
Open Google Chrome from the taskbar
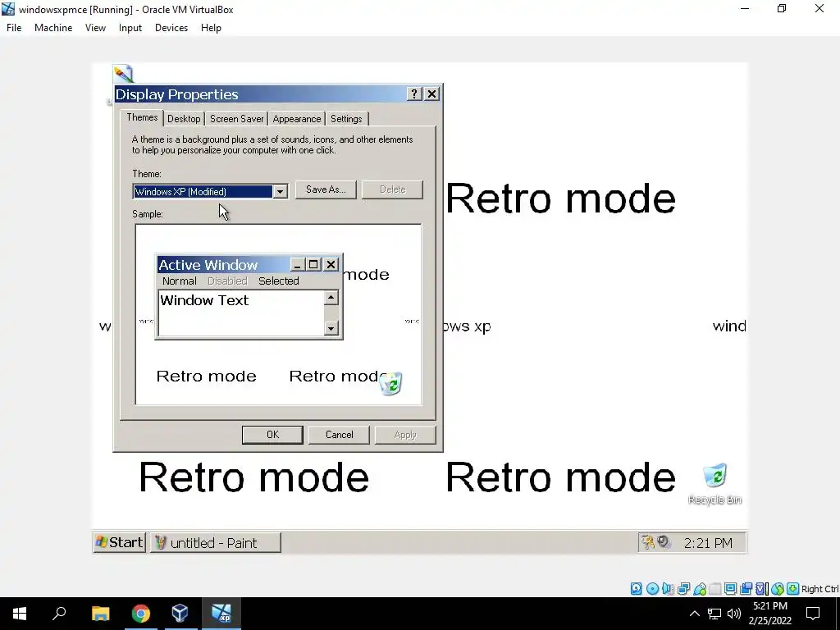click(x=141, y=614)
